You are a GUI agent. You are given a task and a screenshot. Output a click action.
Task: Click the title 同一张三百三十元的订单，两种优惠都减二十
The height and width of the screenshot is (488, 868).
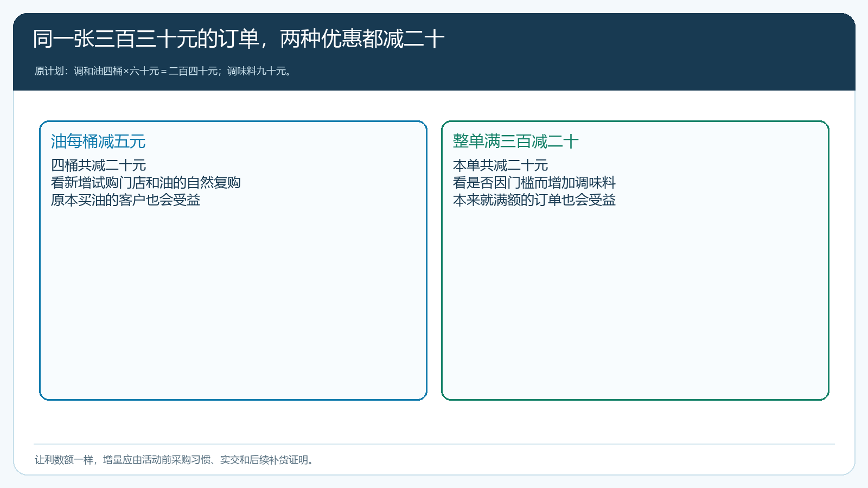point(239,39)
